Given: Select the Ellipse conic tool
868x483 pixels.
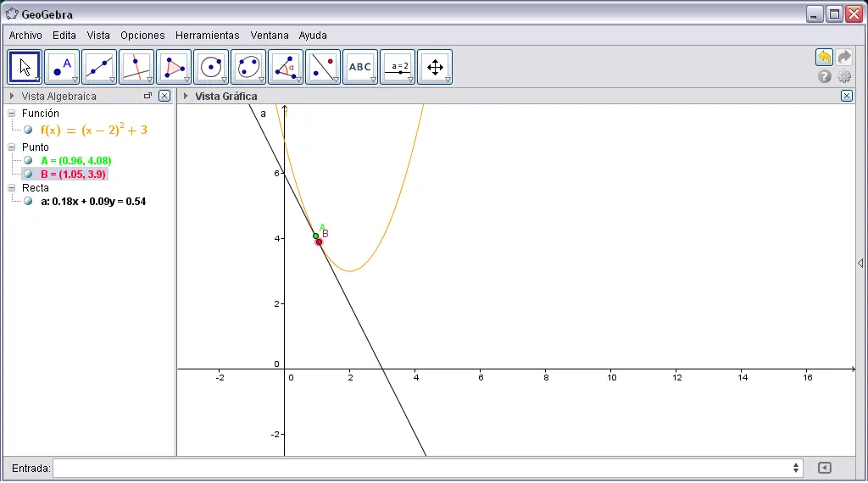Looking at the screenshot, I should 248,67.
